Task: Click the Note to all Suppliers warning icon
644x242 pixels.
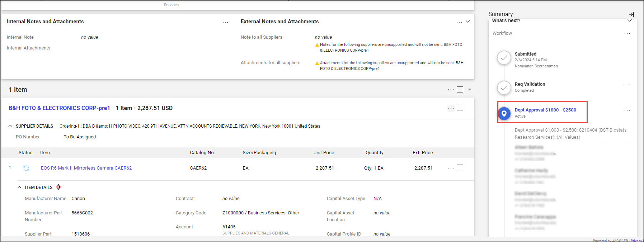Action: point(317,45)
